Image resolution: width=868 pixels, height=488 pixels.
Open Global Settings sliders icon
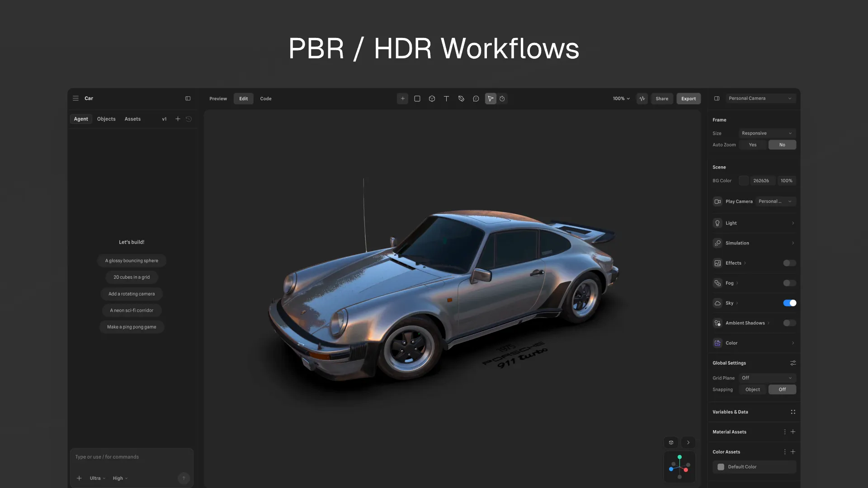point(793,363)
